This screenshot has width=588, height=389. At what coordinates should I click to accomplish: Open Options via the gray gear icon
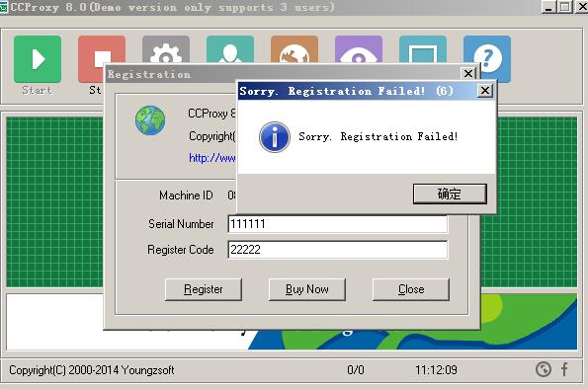coord(166,49)
